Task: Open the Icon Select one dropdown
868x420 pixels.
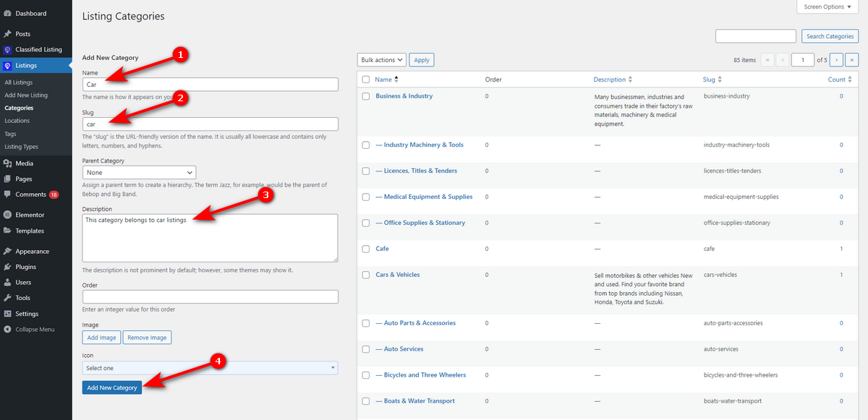Action: tap(210, 368)
